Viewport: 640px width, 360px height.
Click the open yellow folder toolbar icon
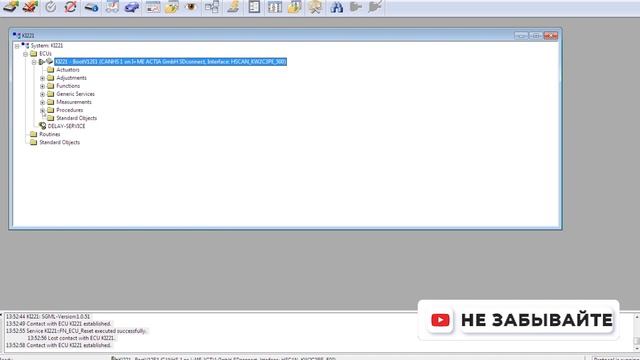(172, 7)
